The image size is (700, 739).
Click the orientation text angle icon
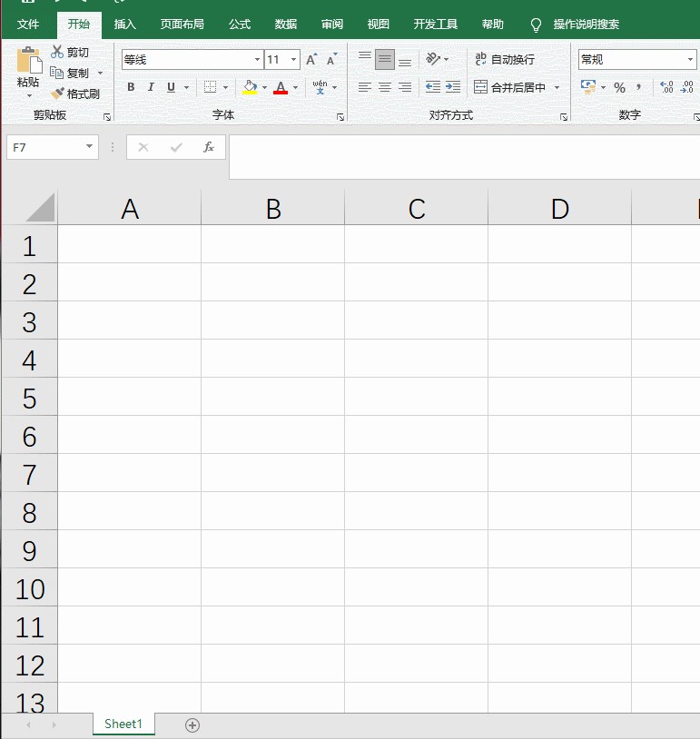click(x=433, y=59)
